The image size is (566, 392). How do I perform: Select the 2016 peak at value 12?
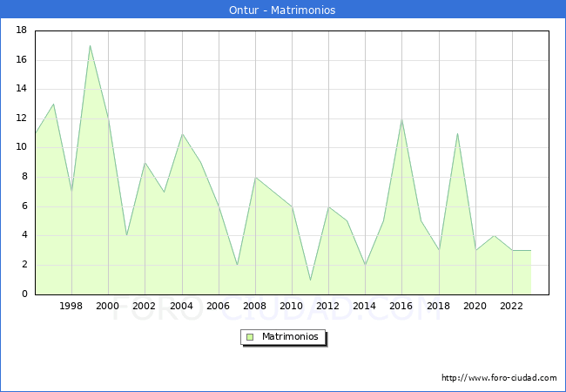(x=401, y=118)
